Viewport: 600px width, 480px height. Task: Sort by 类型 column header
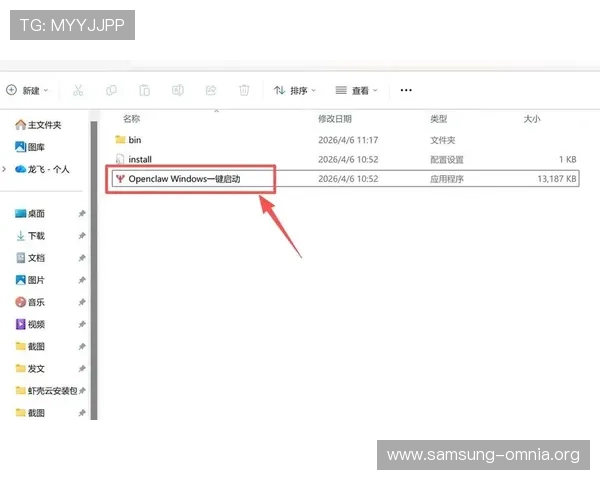pyautogui.click(x=439, y=119)
